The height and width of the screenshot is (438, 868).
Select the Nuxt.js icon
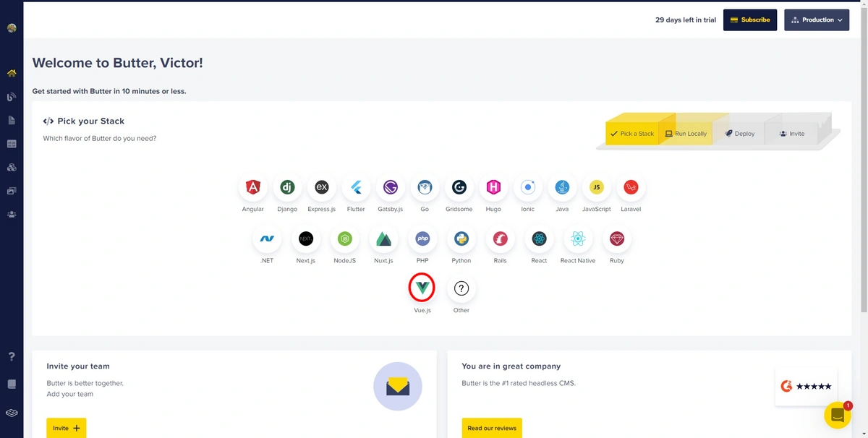pyautogui.click(x=383, y=239)
